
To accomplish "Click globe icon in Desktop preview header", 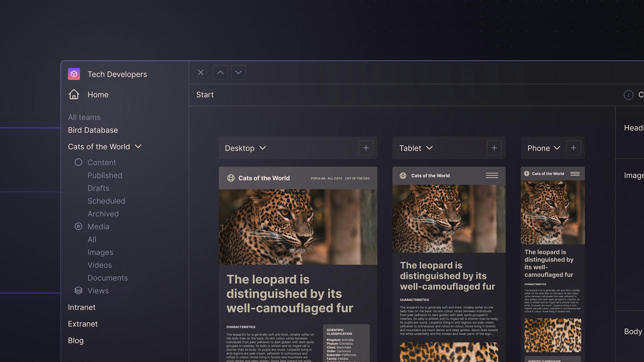I will tap(231, 178).
